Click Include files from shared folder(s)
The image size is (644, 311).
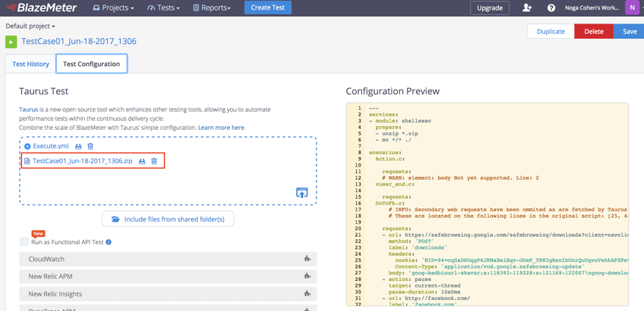coord(168,219)
